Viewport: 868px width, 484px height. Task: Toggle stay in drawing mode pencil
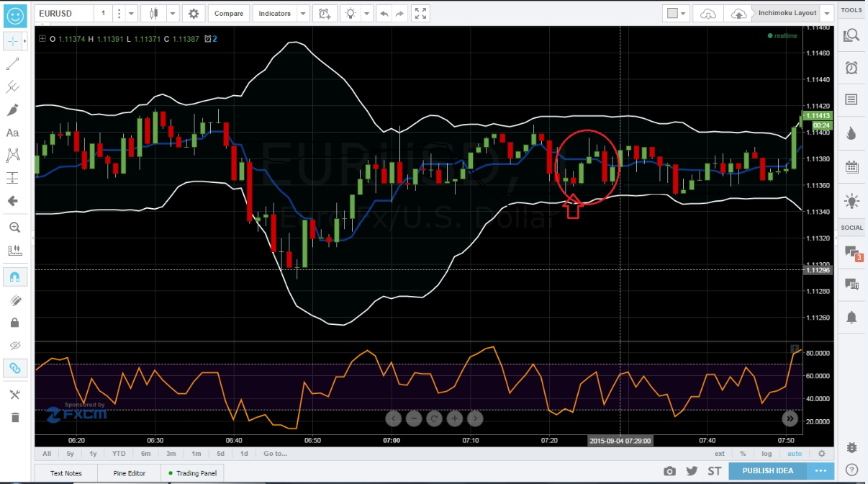(x=14, y=300)
